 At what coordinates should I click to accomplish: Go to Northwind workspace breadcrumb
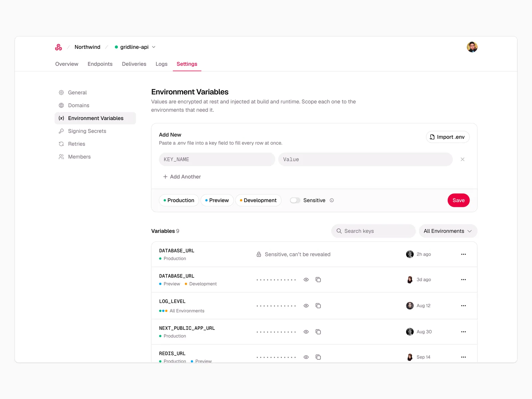pos(87,47)
